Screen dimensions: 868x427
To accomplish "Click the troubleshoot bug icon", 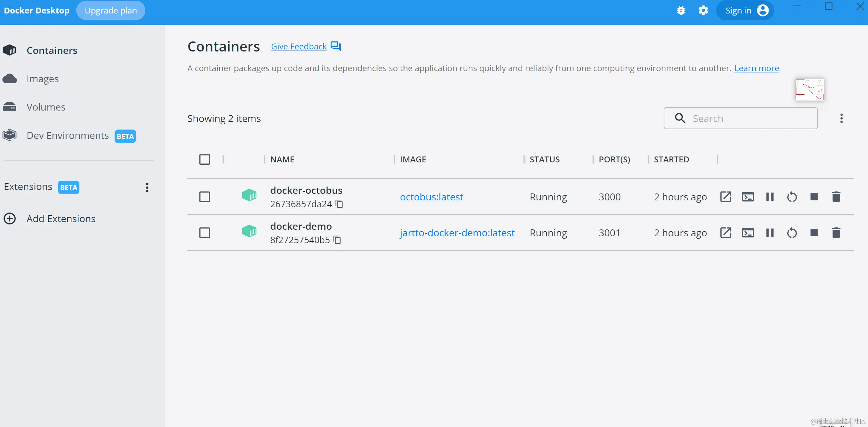I will tap(681, 11).
